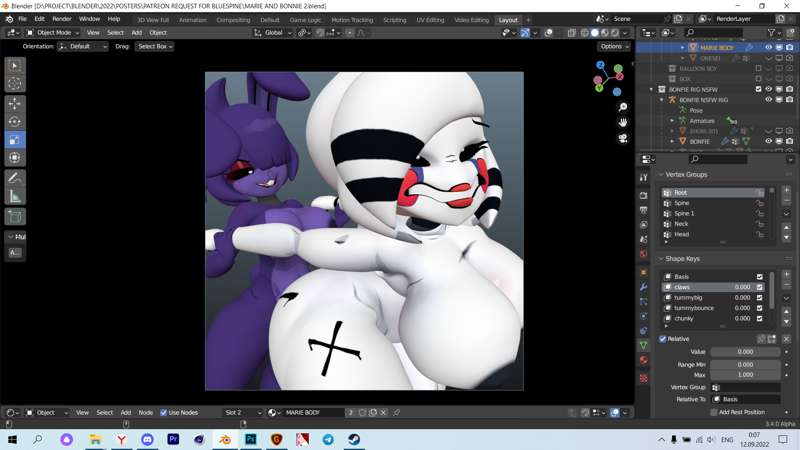The image size is (800, 450).
Task: Click the viewport zoom magnifier icon
Action: (623, 107)
